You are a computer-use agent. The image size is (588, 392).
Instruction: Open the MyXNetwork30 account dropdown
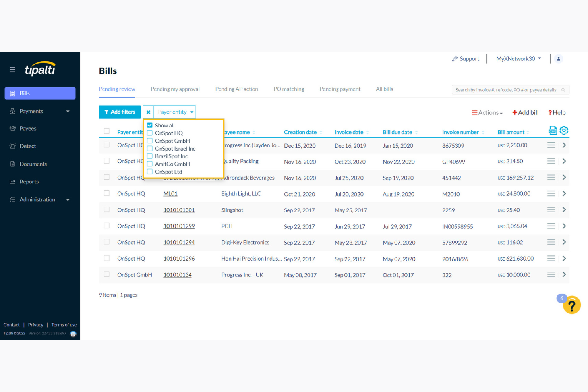518,59
